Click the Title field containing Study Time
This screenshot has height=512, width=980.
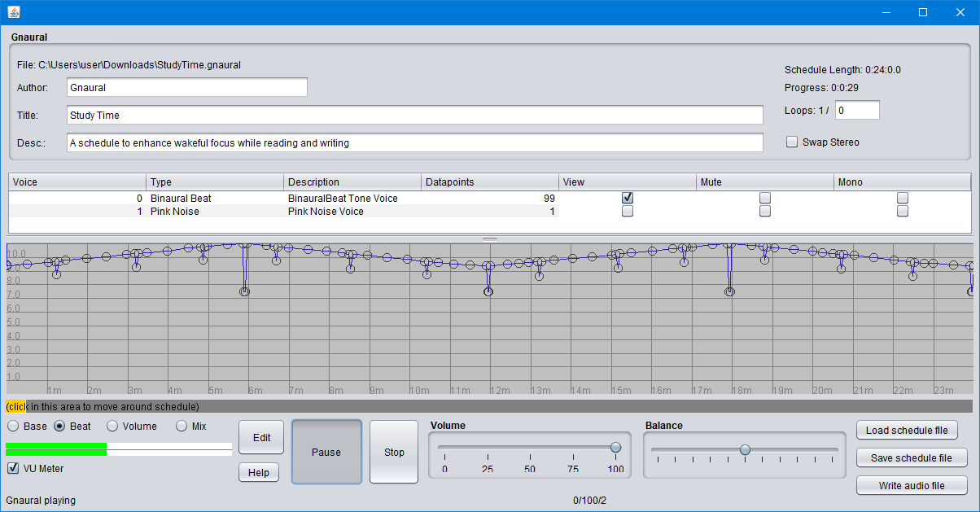pos(414,115)
